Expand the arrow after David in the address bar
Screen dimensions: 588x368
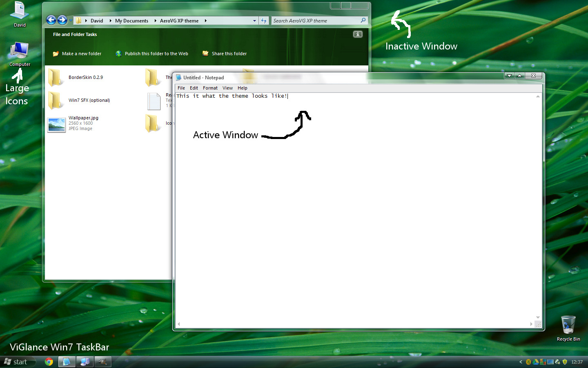110,20
